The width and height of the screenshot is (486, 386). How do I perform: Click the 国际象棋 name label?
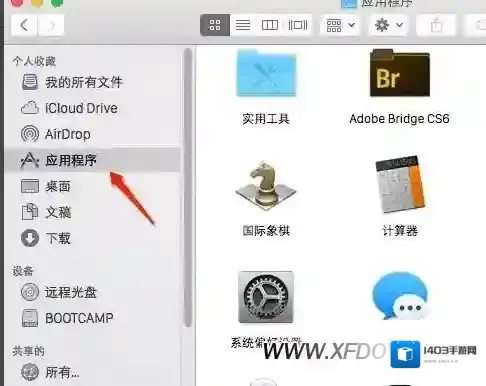pos(266,231)
